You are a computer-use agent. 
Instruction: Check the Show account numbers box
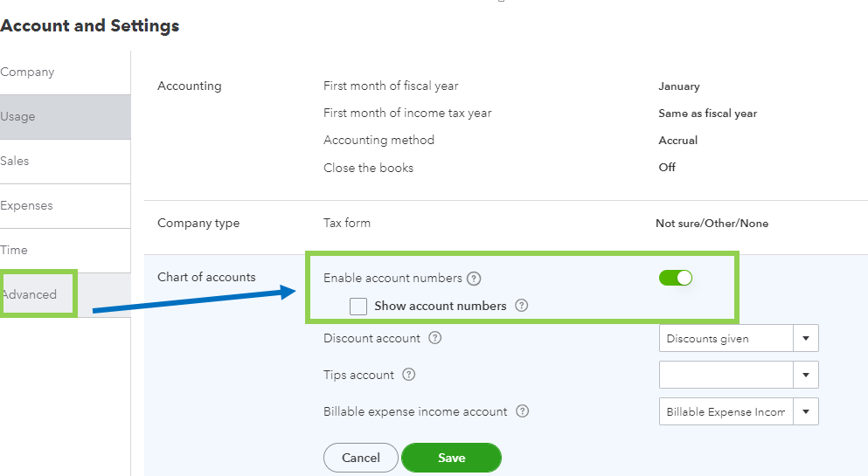pyautogui.click(x=358, y=307)
